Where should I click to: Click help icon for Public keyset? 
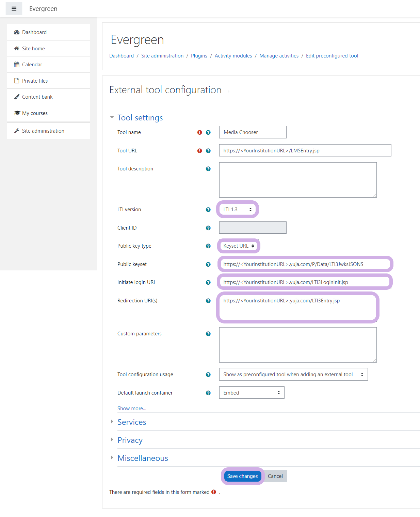[x=208, y=264]
